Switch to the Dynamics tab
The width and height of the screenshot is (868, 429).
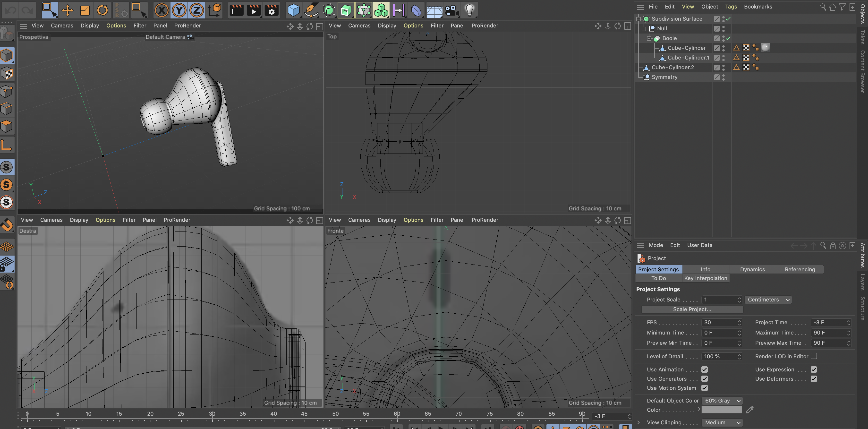coord(752,269)
